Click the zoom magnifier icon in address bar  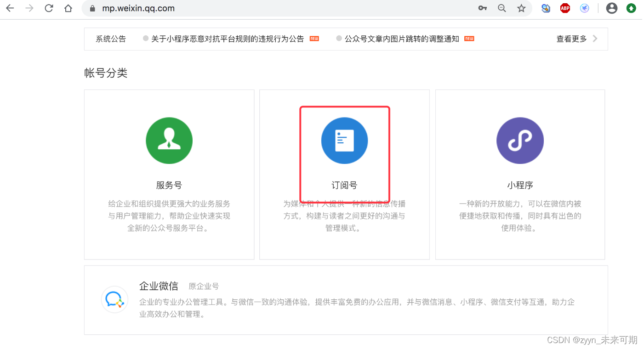tap(502, 8)
